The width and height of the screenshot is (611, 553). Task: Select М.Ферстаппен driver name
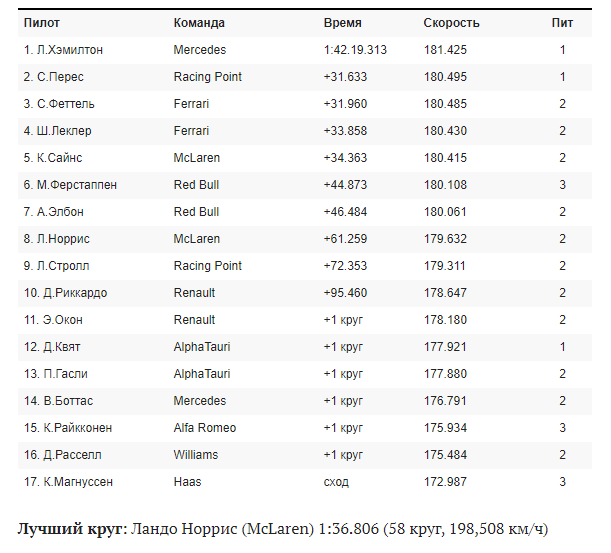click(x=70, y=185)
